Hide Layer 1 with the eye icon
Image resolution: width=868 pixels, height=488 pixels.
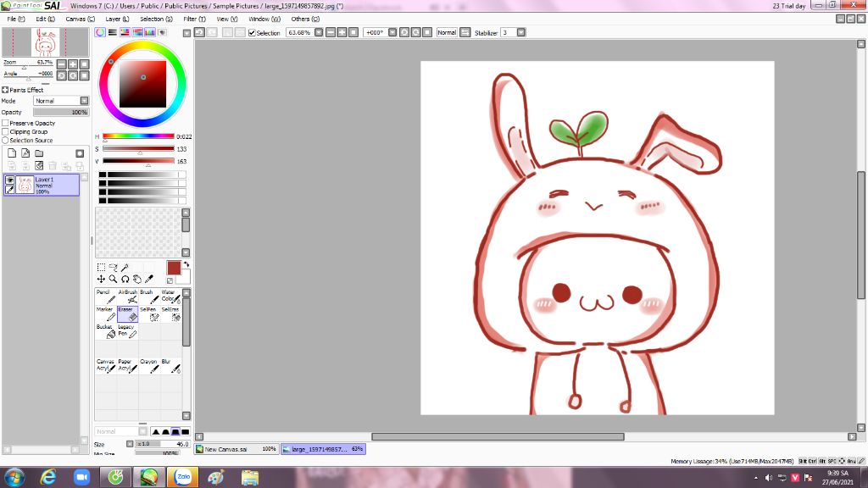click(9, 180)
